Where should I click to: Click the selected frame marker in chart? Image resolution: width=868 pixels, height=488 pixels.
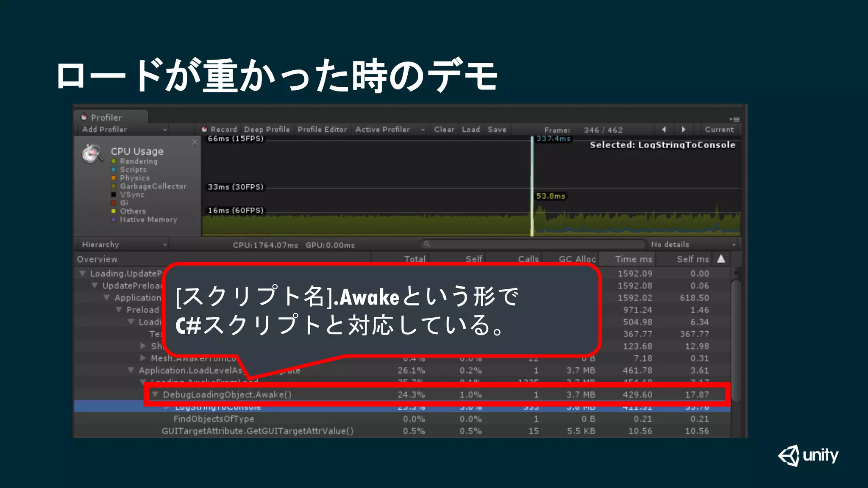point(532,186)
